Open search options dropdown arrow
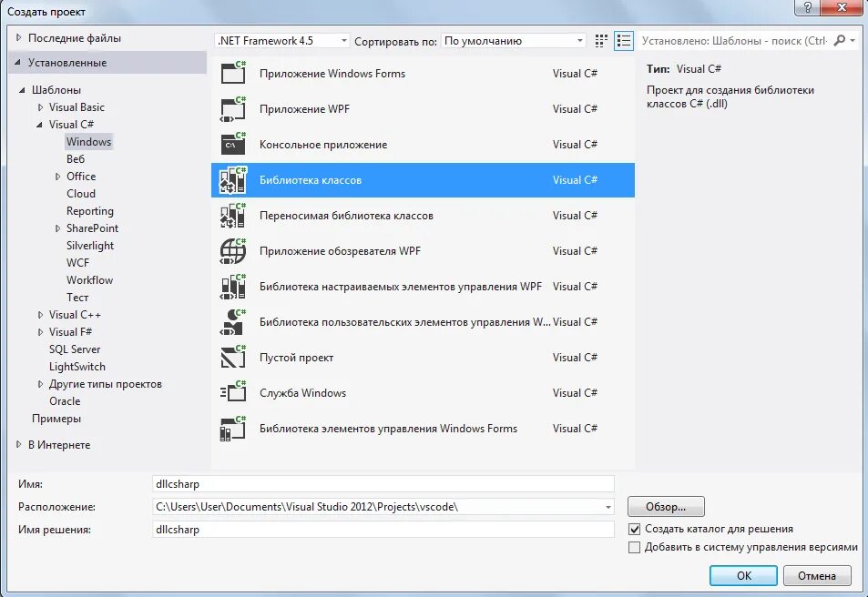Viewport: 868px width, 597px height. [x=853, y=40]
